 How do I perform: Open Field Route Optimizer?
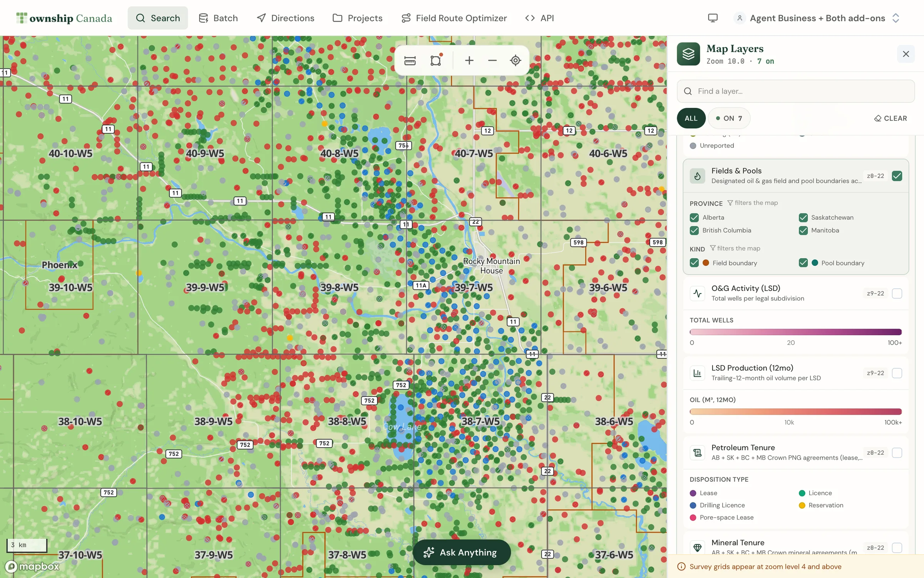(454, 18)
